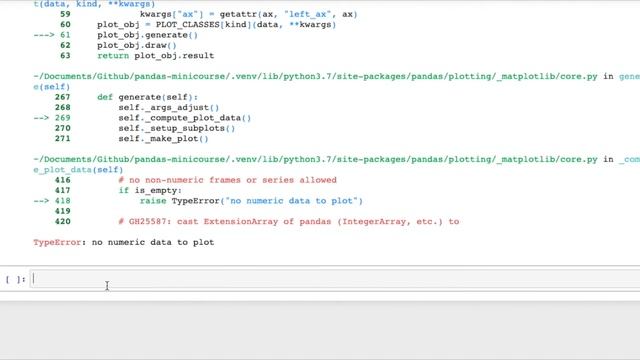Click traceback line 269 'self._compute_plot_data()'
640x360 pixels.
pyautogui.click(x=184, y=118)
